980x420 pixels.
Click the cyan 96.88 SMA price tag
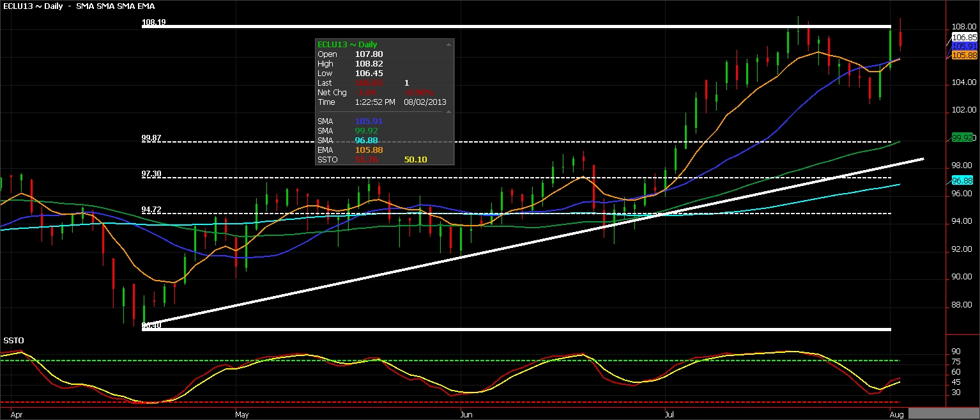click(962, 181)
